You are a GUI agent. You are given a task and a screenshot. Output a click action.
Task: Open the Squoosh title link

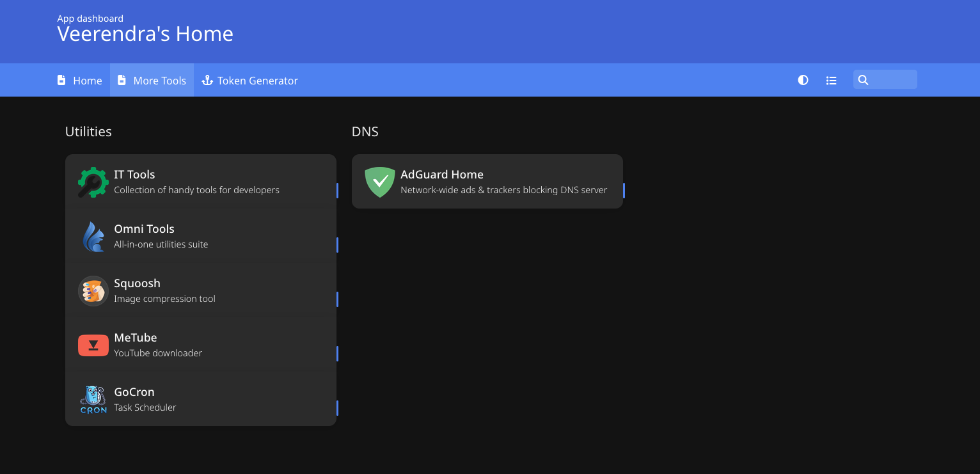(137, 283)
